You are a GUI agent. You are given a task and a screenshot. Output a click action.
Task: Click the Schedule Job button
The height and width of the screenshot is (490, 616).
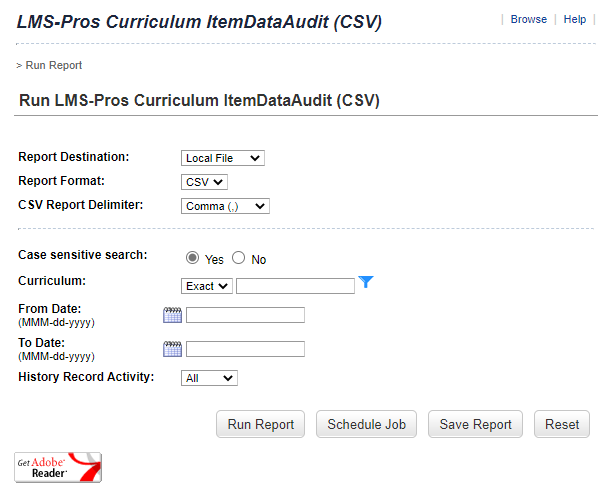click(367, 424)
